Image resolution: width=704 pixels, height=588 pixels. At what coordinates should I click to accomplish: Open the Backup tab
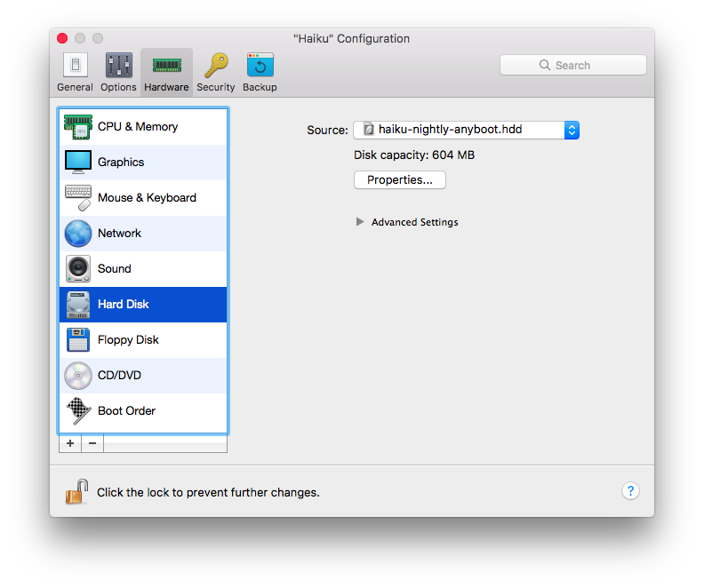260,72
